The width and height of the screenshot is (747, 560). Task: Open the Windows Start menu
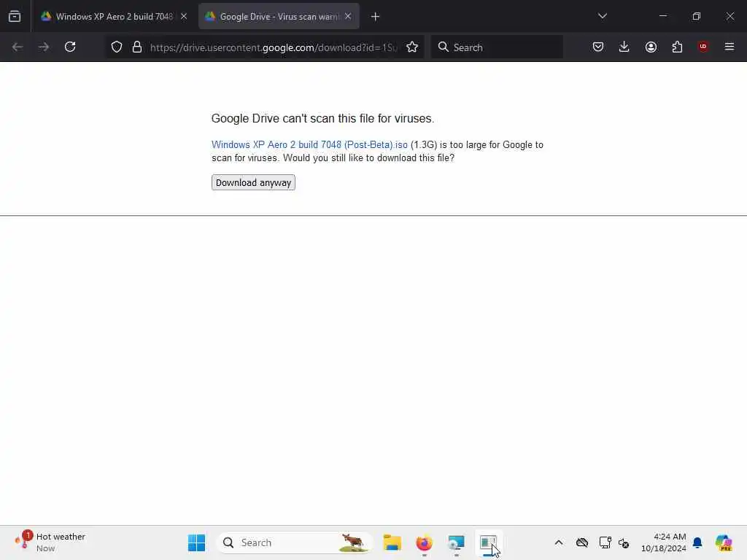(x=196, y=542)
